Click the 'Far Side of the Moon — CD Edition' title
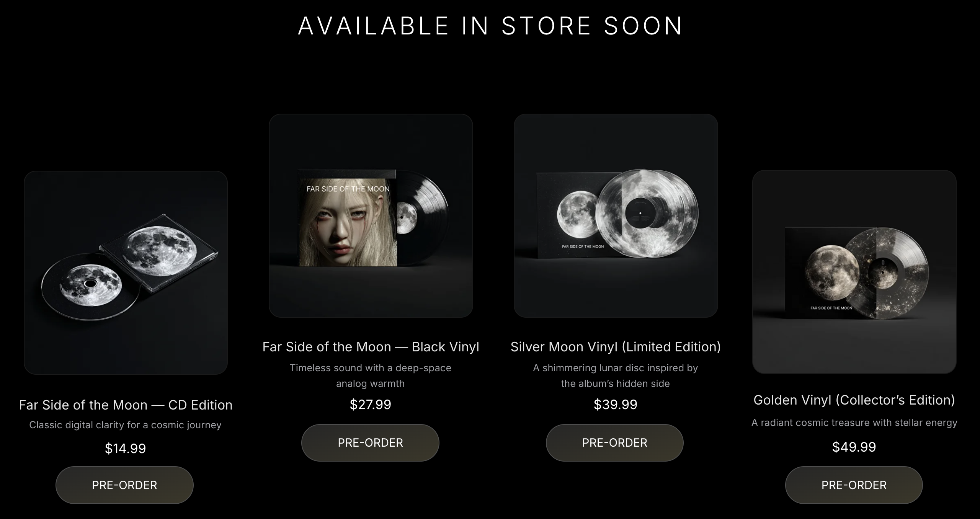The image size is (980, 519). (x=126, y=405)
